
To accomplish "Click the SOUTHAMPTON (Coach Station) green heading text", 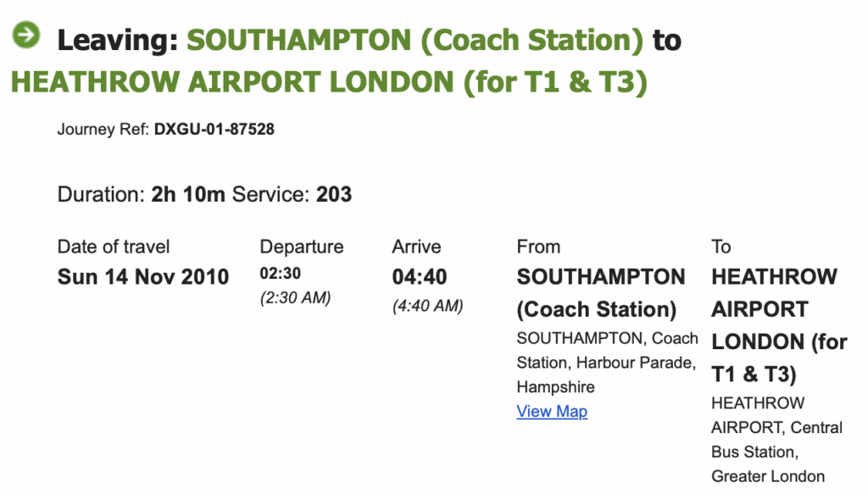I will (x=415, y=40).
